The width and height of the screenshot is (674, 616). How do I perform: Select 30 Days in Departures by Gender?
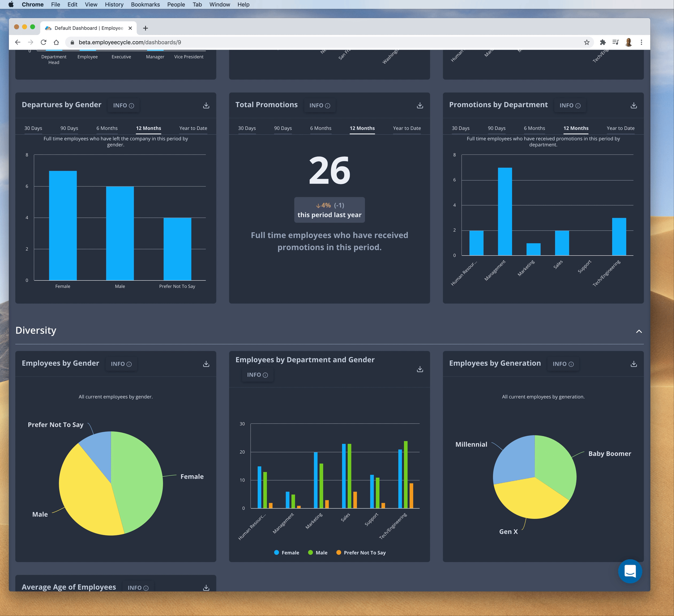(33, 128)
